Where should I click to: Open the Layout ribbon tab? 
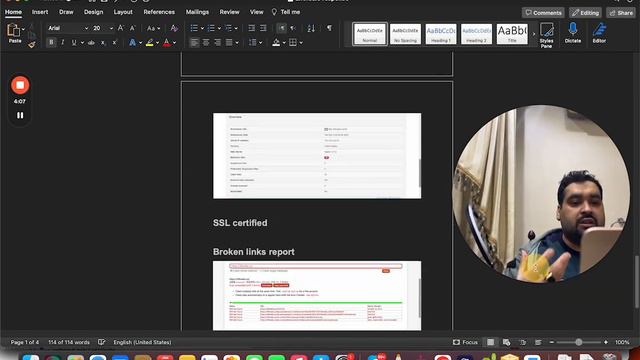(123, 12)
